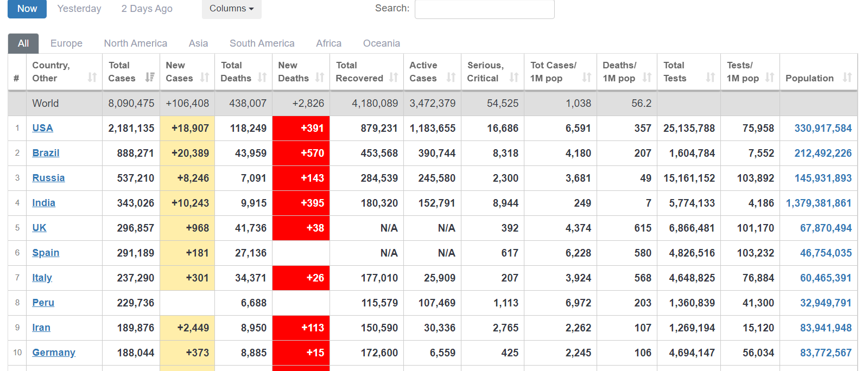Sort by Tests/1M pop arrows
This screenshot has width=868, height=371.
pos(770,78)
